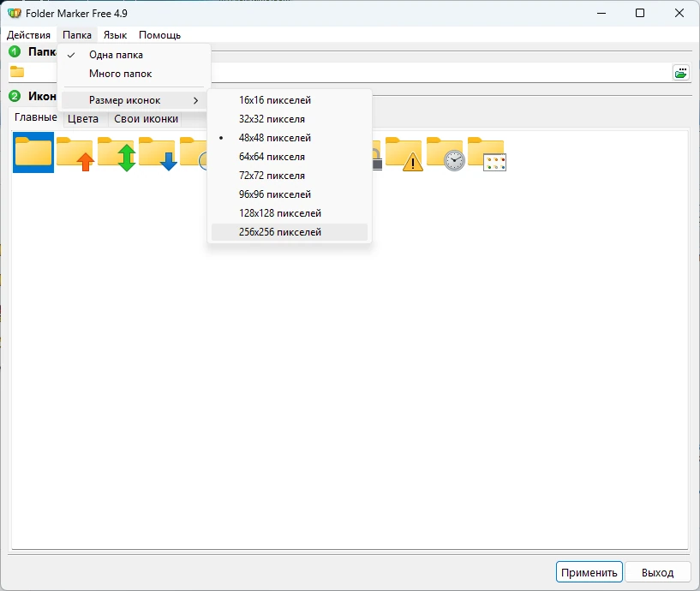Click the green browse folder button
700x591 pixels.
[681, 72]
